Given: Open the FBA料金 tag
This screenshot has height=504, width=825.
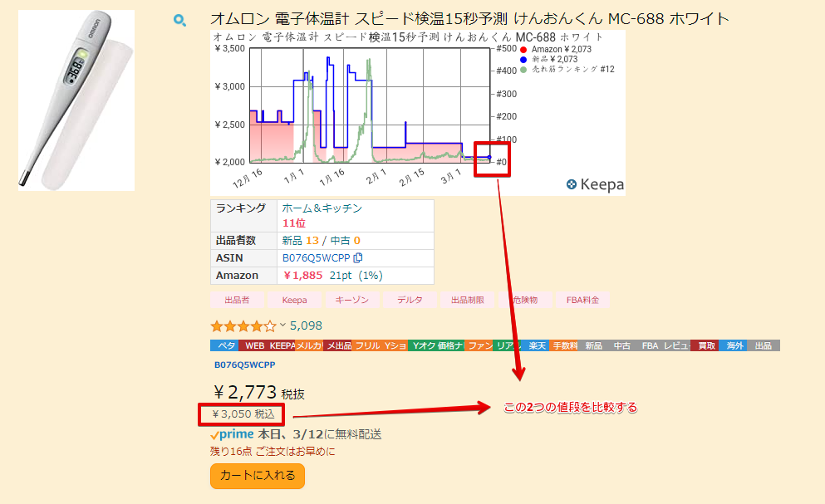Looking at the screenshot, I should [x=582, y=300].
